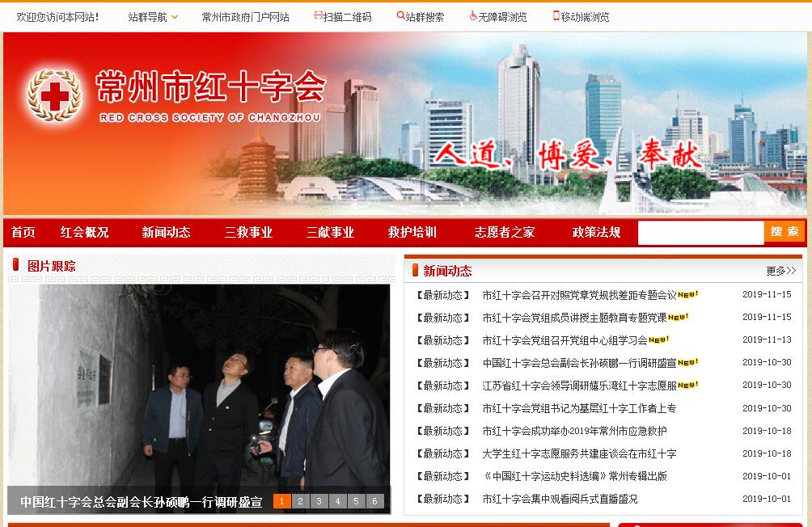Open news 市红十字会召开对照党章党规找差距专题会议

point(580,295)
